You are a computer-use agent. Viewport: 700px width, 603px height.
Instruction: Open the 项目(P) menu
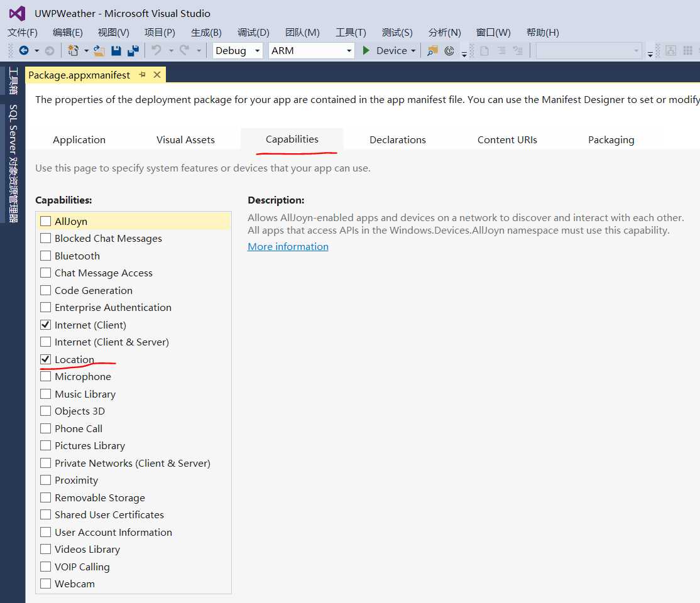click(x=160, y=33)
